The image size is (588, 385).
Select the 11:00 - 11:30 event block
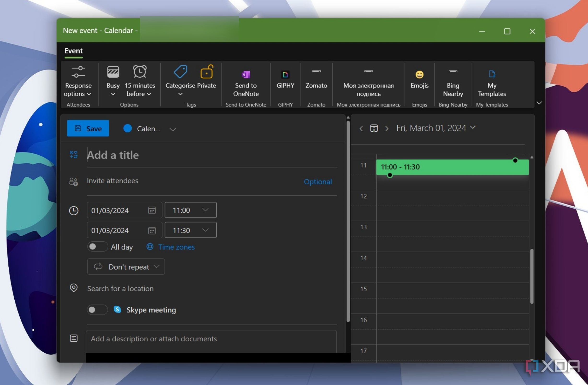pos(452,167)
